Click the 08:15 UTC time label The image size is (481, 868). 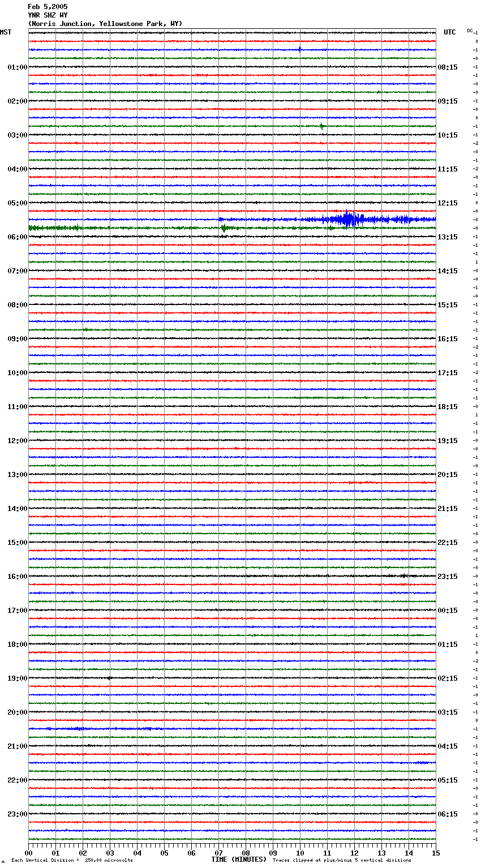tap(448, 67)
